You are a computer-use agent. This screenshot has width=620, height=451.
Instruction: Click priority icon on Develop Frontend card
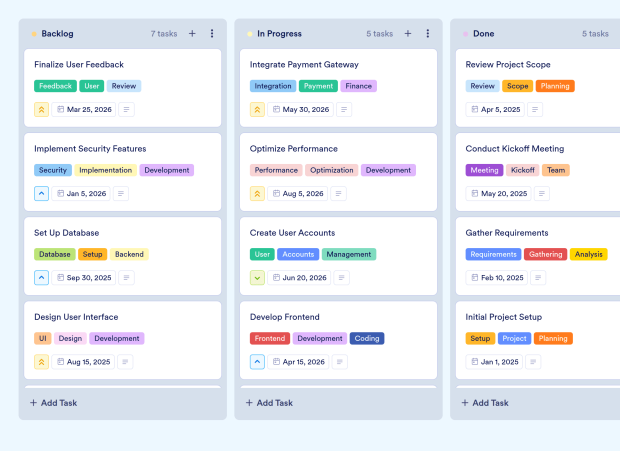pos(257,362)
